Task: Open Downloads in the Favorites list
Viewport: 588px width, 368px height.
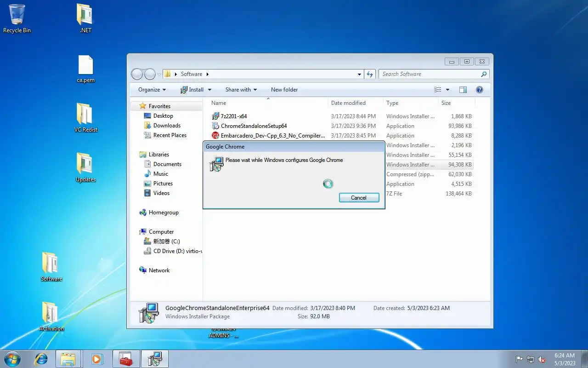Action: pyautogui.click(x=167, y=126)
